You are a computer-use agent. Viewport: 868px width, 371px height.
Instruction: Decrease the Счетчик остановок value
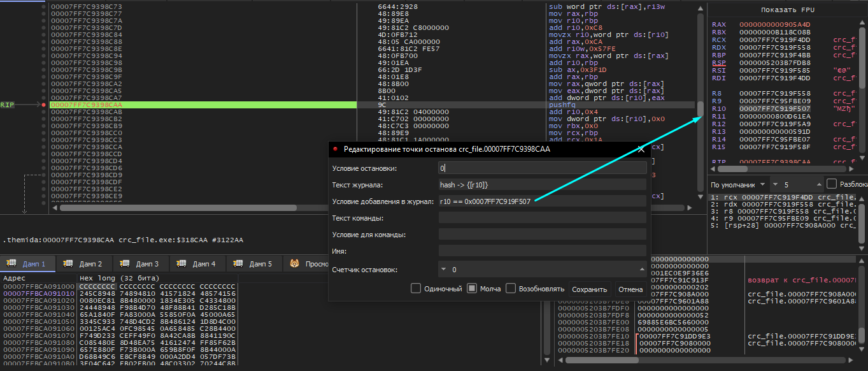tap(444, 270)
